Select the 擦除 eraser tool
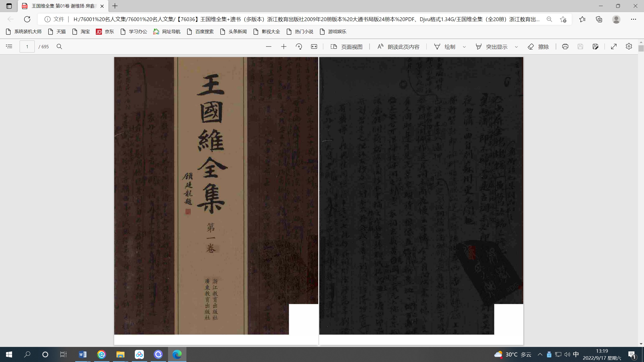644x362 pixels. tap(538, 47)
